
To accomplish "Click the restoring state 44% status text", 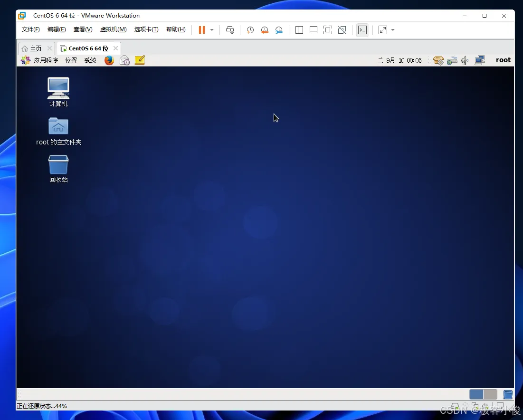I will [42, 406].
